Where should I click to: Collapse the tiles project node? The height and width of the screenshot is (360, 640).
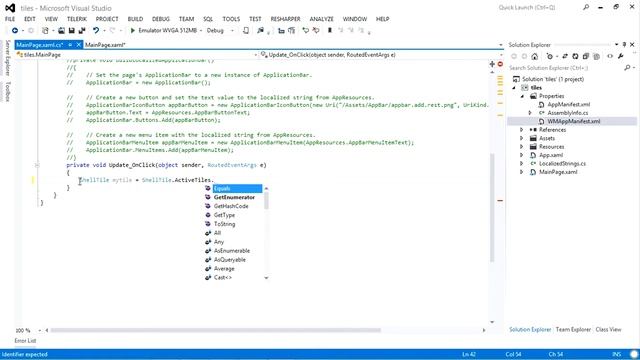pos(514,88)
